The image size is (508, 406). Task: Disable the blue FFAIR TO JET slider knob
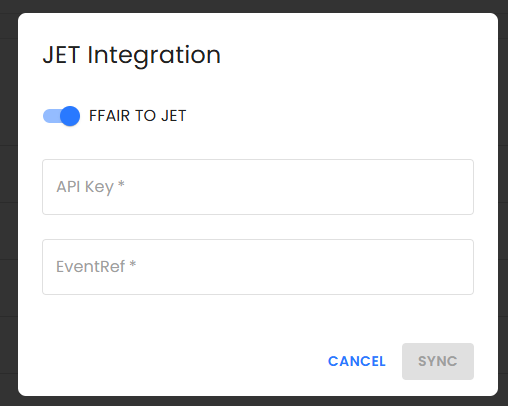[x=70, y=116]
